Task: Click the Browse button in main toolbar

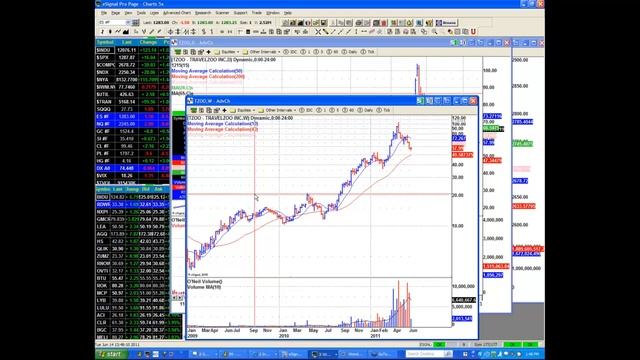Action: point(447,22)
